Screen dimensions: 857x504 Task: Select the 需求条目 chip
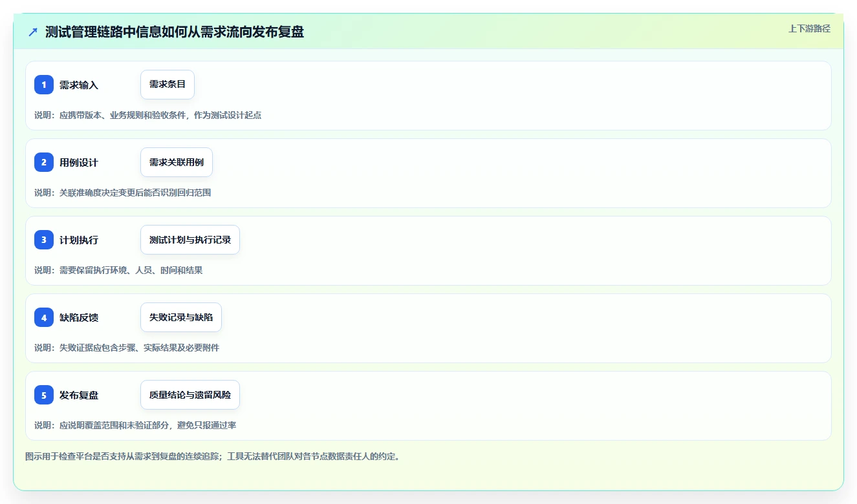click(x=168, y=85)
